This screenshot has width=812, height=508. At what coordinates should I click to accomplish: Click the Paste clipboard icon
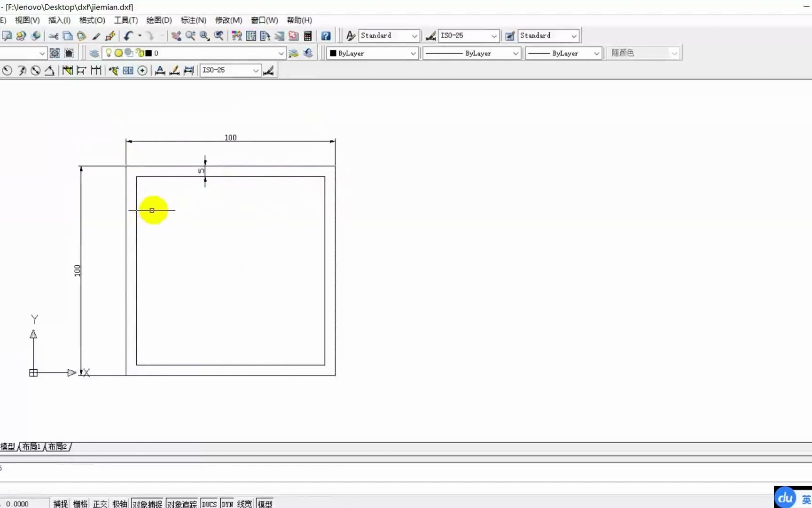coord(82,36)
